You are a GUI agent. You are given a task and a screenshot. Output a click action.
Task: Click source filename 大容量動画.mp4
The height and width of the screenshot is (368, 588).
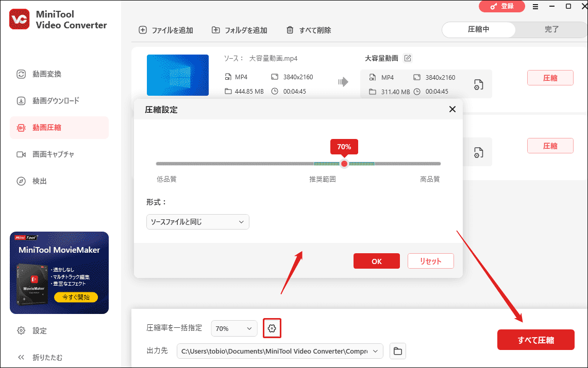tap(273, 58)
